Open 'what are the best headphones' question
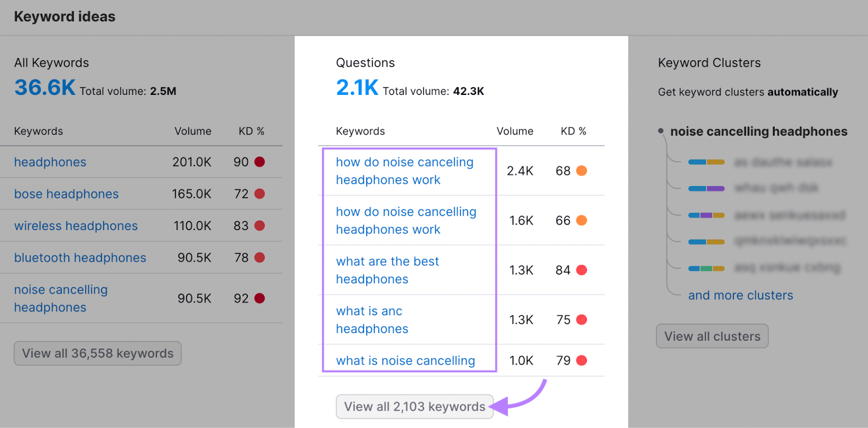868x428 pixels. point(387,270)
